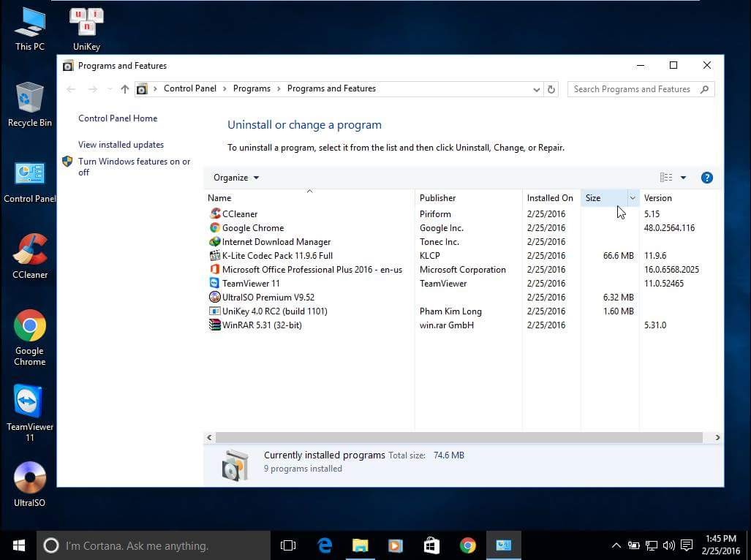Click the Control Panel taskbar button
Screen dimensions: 751x560
[x=503, y=545]
